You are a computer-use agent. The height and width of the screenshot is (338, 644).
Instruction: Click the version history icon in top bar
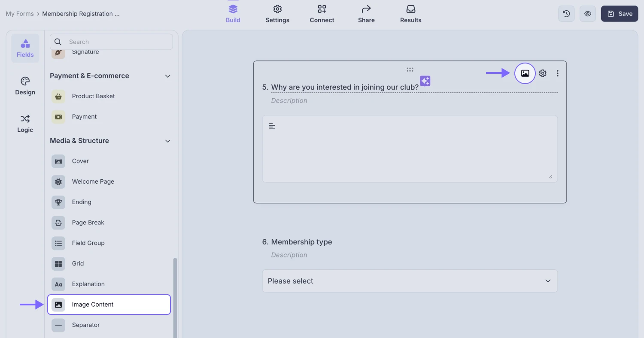tap(566, 13)
